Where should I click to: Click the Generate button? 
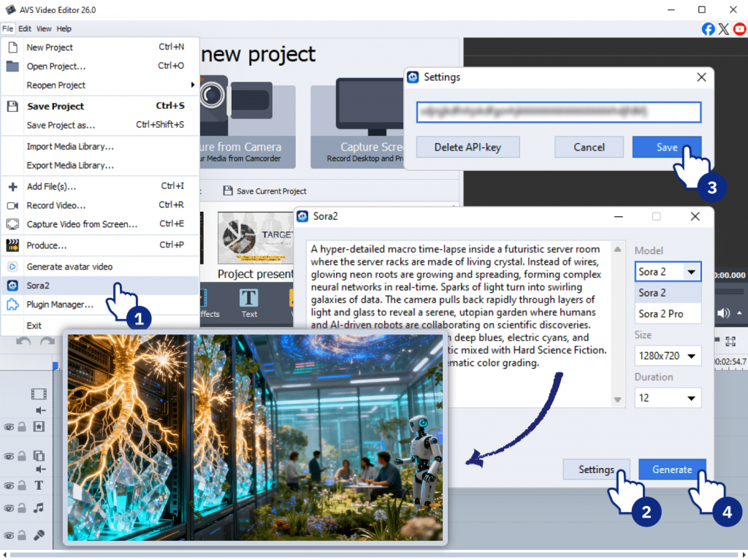pyautogui.click(x=672, y=469)
